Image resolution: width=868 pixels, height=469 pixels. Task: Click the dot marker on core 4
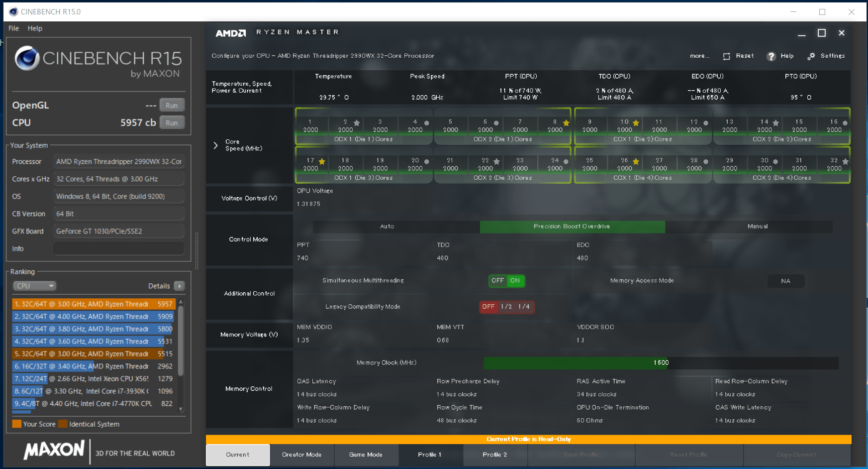tap(427, 123)
